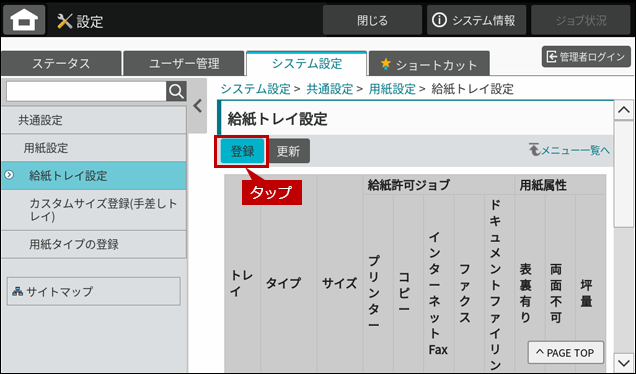
Task: Click the search magnifier icon
Action: click(x=176, y=91)
